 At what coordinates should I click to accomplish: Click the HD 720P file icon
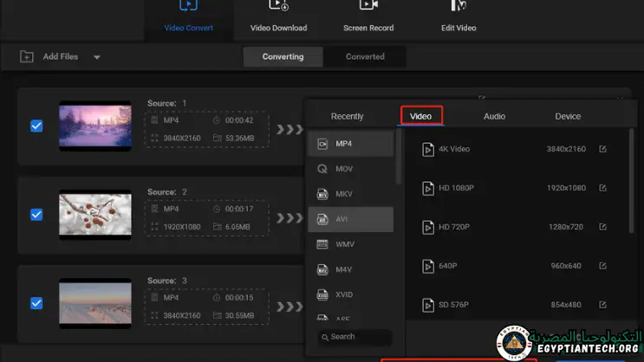[x=428, y=228]
